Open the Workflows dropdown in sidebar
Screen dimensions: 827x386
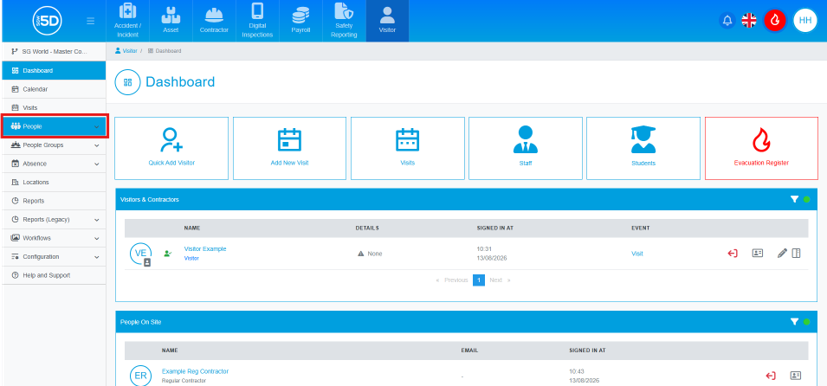(55, 238)
